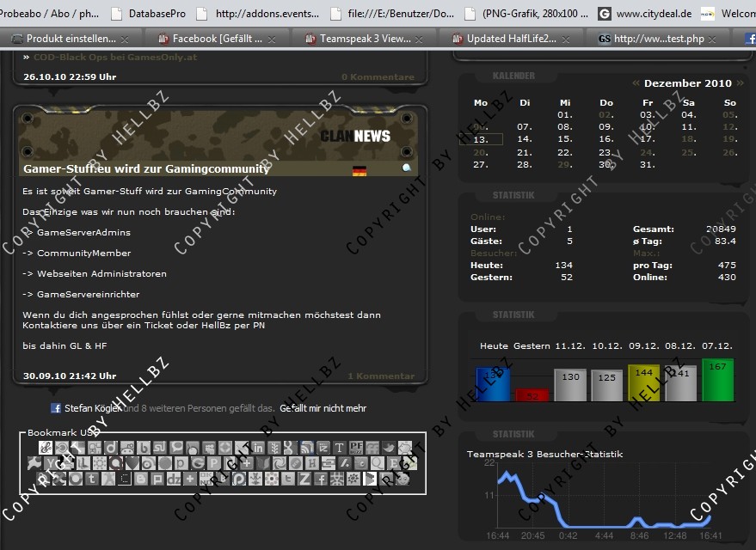Viewport: 756px width, 550px height.
Task: Click the blue Heute statistics bar
Action: pyautogui.click(x=493, y=384)
